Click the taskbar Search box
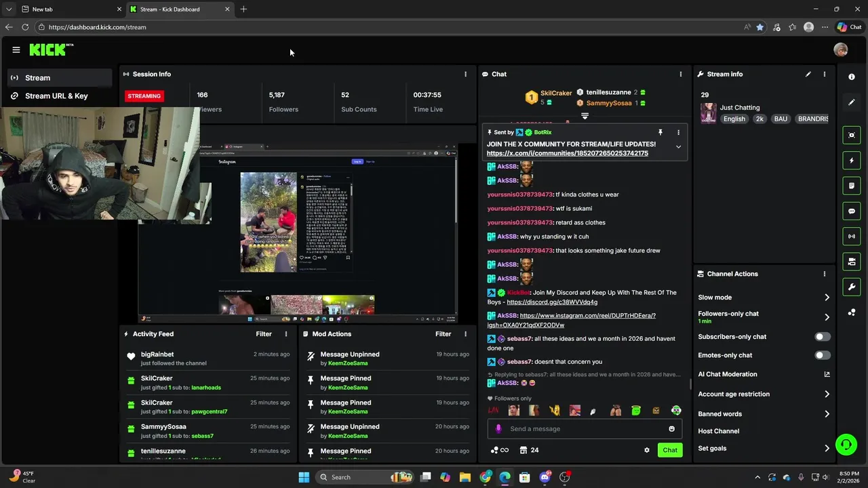Screen dimensions: 868x488 (x=365, y=477)
